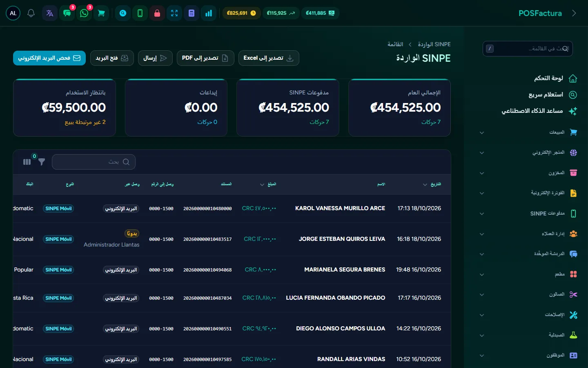This screenshot has height=368, width=588.
Task: Click the red lock icon
Action: point(157,13)
